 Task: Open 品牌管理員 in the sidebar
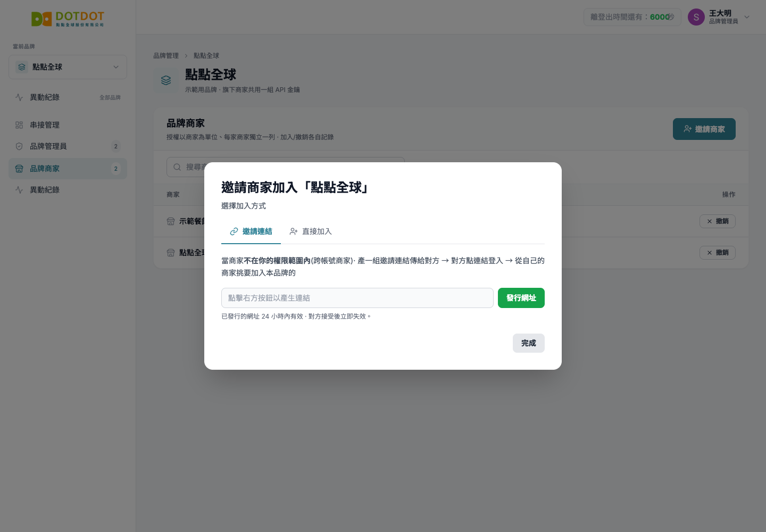(68, 146)
